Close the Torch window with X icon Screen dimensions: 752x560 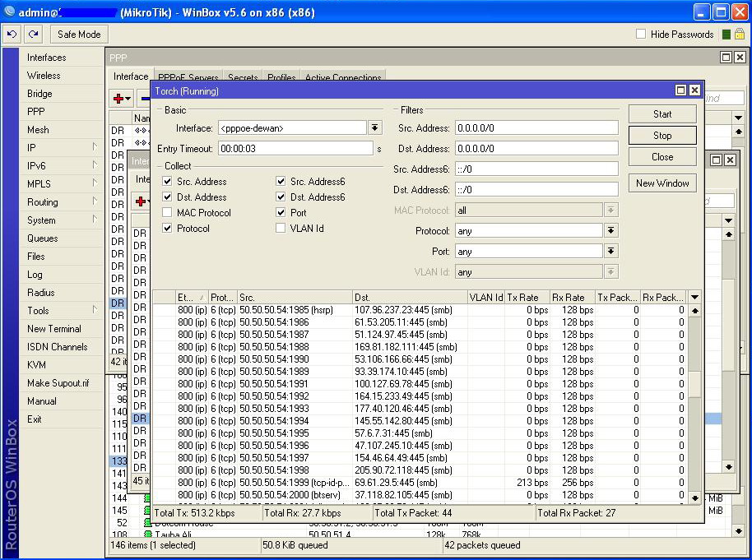(x=694, y=90)
